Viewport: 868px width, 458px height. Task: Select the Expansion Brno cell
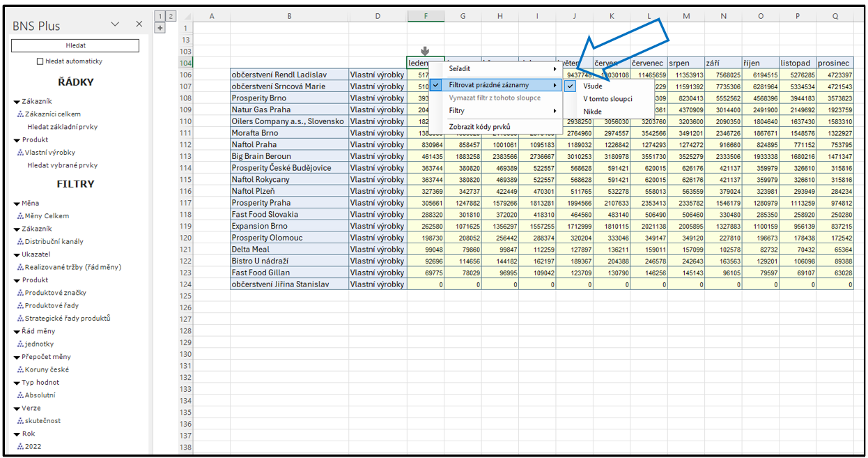(289, 226)
